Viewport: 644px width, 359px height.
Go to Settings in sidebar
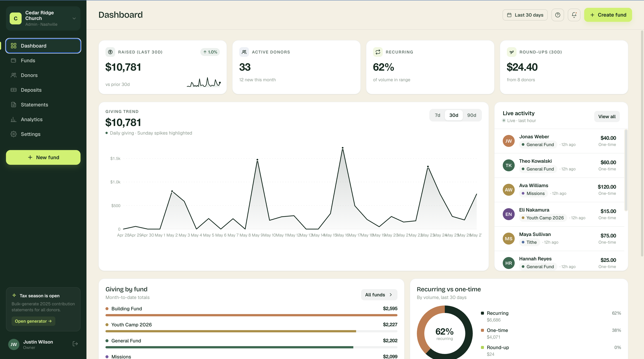(x=43, y=134)
